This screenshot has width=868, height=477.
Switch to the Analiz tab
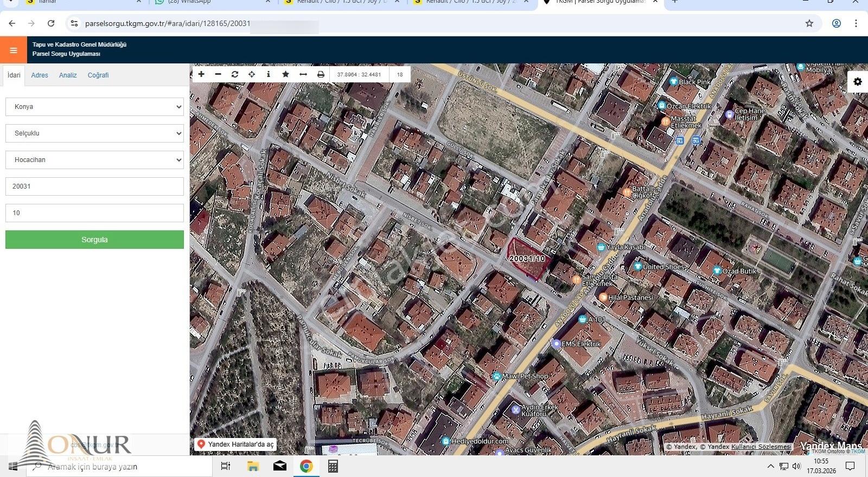tap(68, 75)
